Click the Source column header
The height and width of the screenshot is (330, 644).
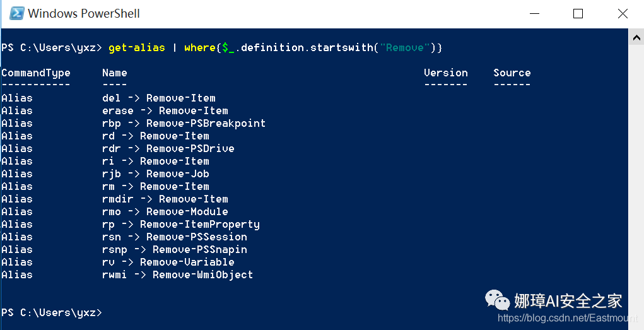point(512,73)
